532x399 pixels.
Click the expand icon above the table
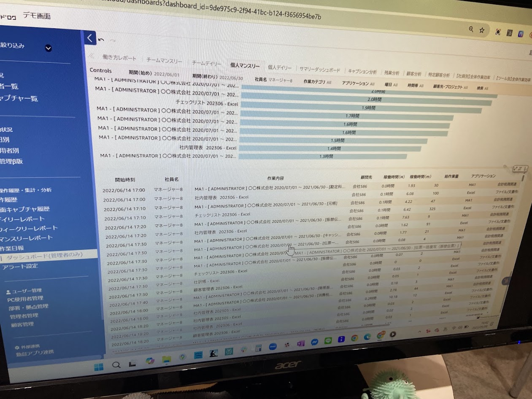point(515,168)
